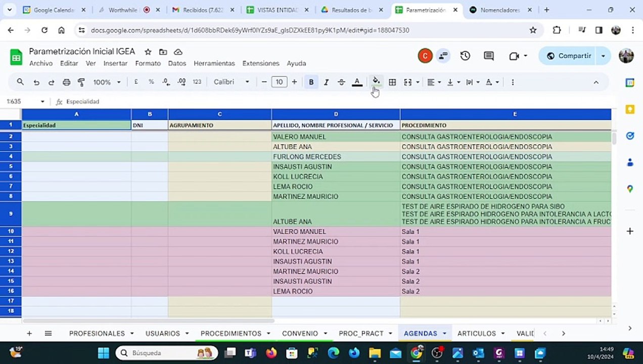Open text rotation dropdown
This screenshot has height=364, width=643.
492,82
